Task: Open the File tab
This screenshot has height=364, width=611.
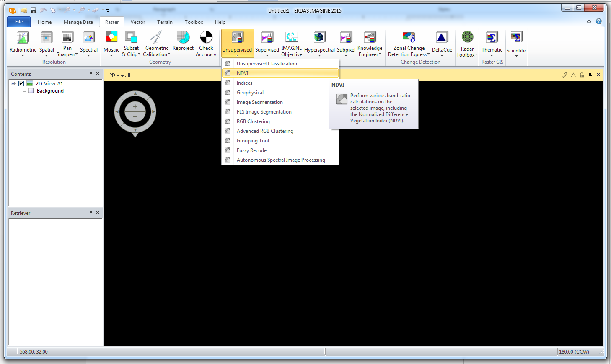Action: pos(19,22)
